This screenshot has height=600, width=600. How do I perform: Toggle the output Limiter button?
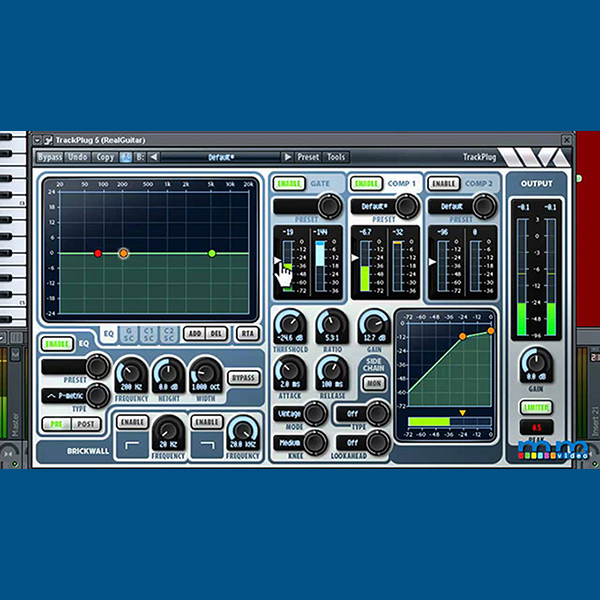click(x=537, y=407)
